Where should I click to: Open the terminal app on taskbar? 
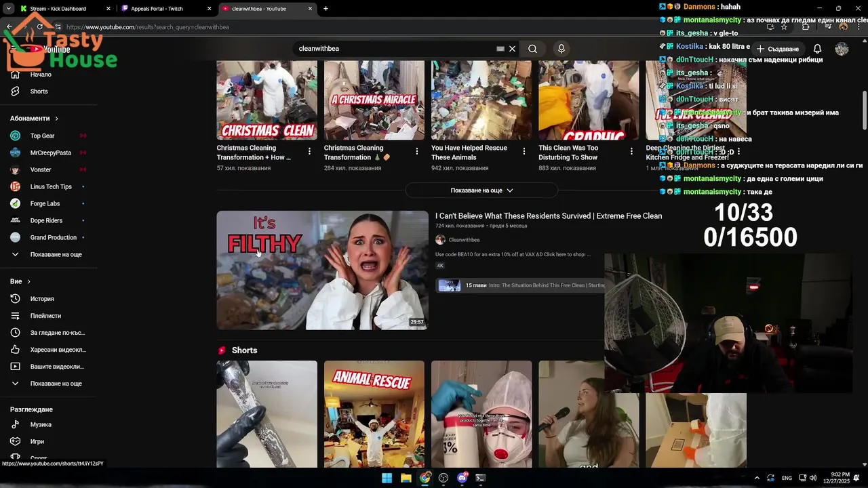tap(481, 478)
